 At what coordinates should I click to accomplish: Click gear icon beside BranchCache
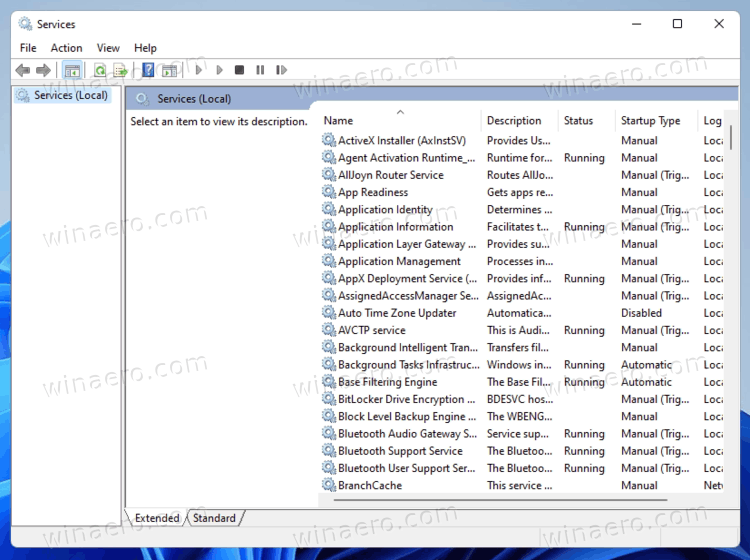click(329, 485)
